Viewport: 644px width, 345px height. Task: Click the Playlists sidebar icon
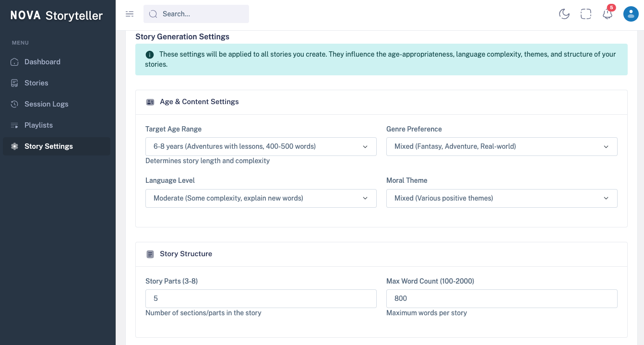pyautogui.click(x=15, y=125)
